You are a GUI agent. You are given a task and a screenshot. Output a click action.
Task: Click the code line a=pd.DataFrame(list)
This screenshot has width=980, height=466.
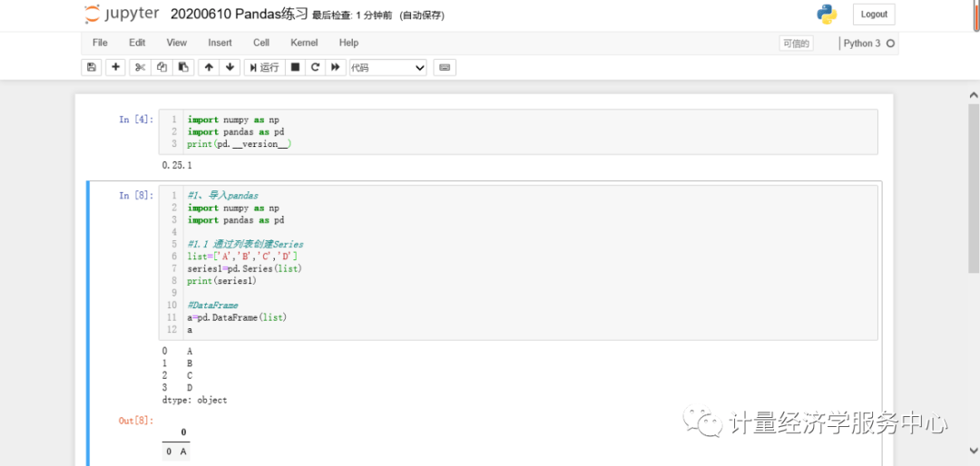[x=237, y=317]
